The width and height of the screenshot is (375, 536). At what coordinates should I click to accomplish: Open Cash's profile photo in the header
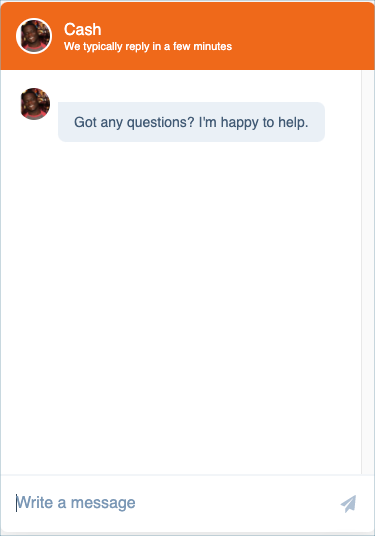[x=34, y=36]
